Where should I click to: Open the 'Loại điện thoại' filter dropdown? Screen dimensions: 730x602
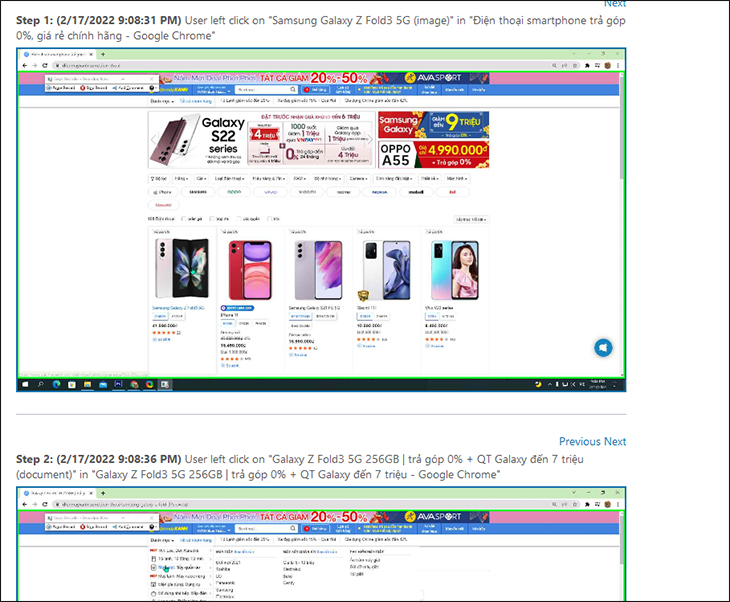tap(230, 178)
